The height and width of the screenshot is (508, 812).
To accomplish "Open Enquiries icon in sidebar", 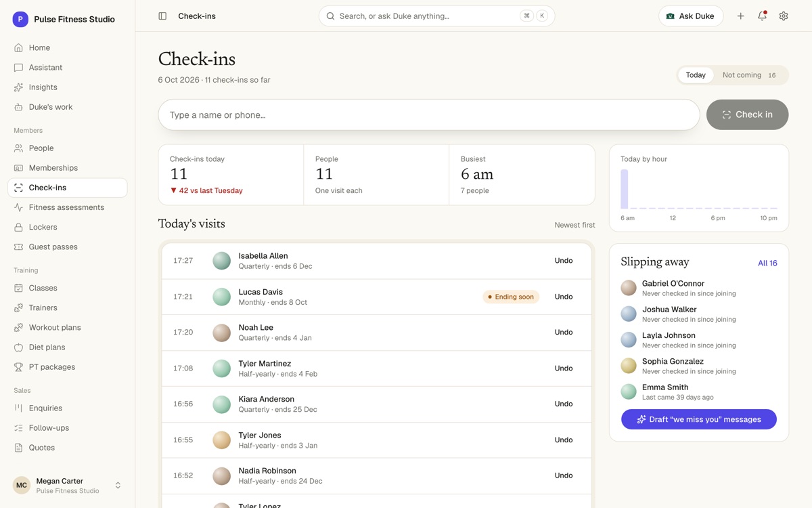I will (18, 408).
